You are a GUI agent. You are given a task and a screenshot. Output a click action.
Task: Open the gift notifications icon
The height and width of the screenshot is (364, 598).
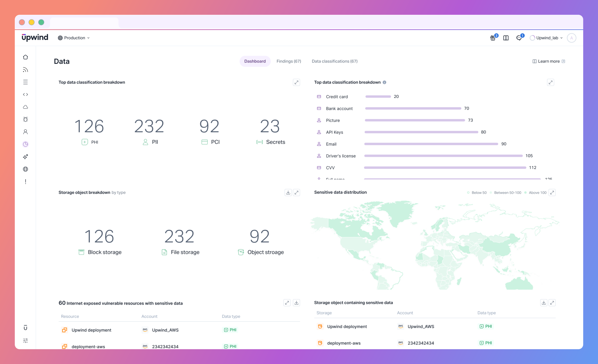tap(493, 38)
